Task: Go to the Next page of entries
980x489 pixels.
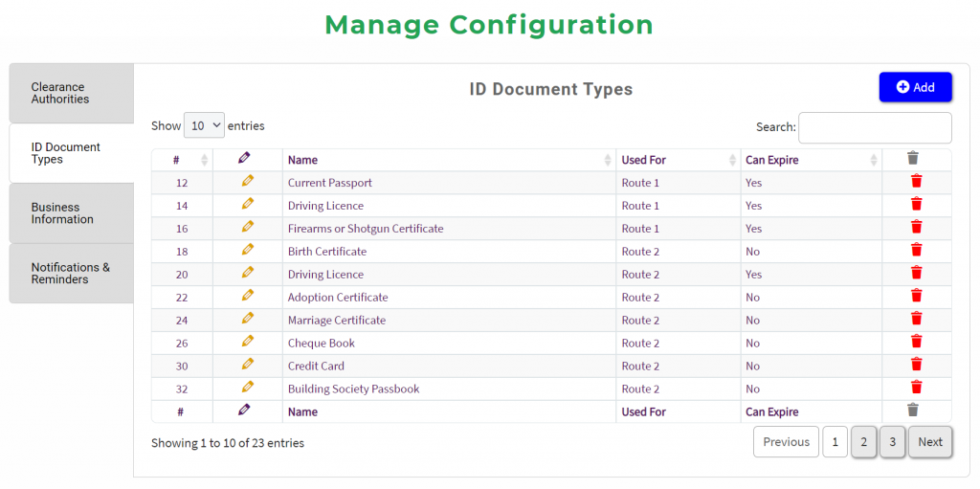Action: tap(929, 442)
